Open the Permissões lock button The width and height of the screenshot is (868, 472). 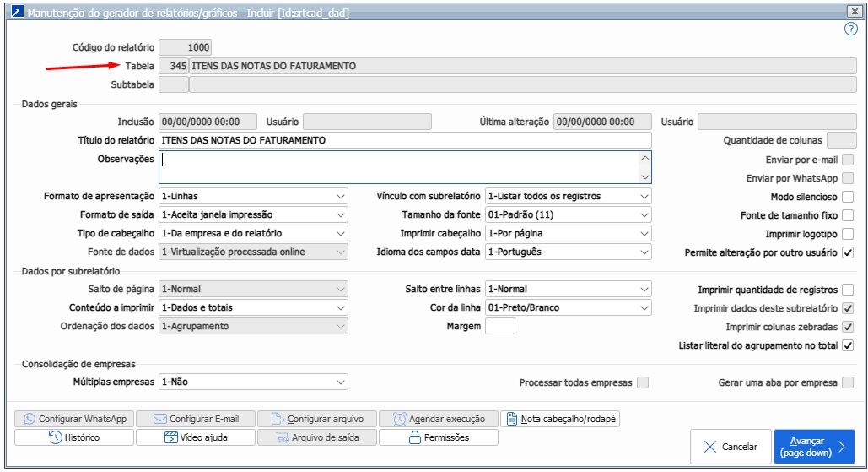click(x=438, y=437)
